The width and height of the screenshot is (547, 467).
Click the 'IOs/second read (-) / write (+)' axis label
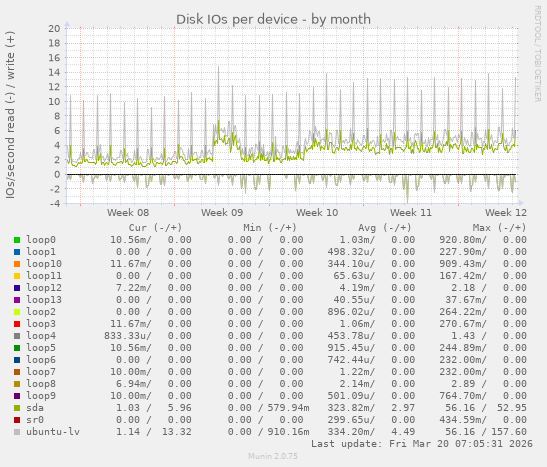(x=10, y=115)
